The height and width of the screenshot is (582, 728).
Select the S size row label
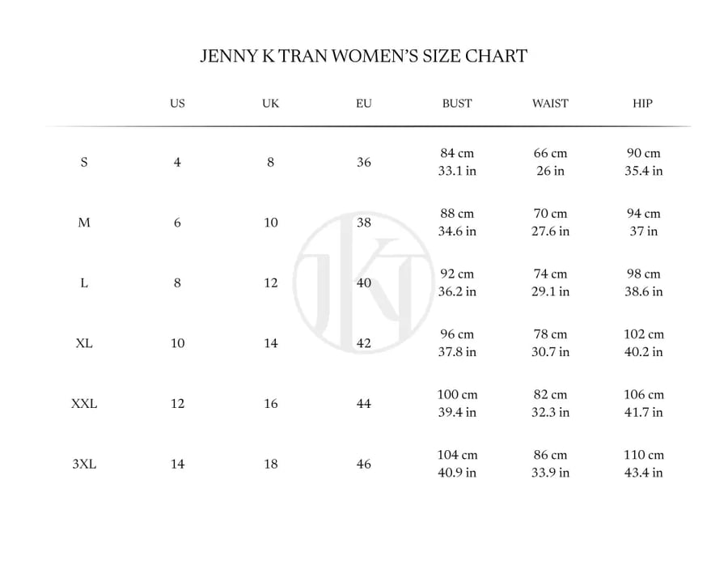84,162
